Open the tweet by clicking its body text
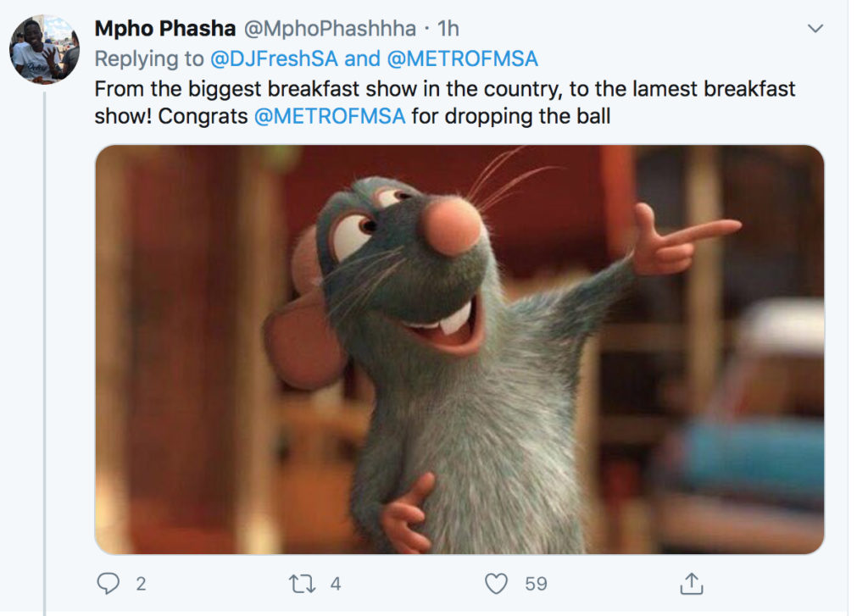868x616 pixels. point(444,103)
